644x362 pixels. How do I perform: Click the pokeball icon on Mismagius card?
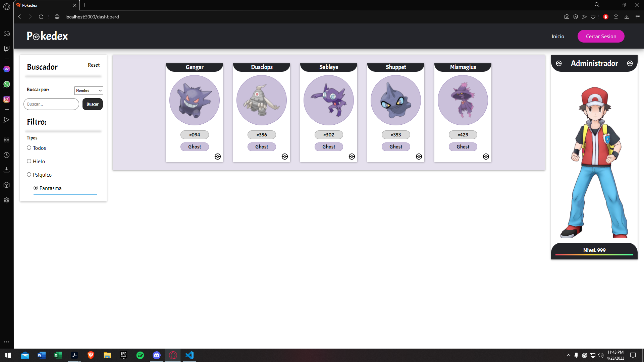[486, 157]
